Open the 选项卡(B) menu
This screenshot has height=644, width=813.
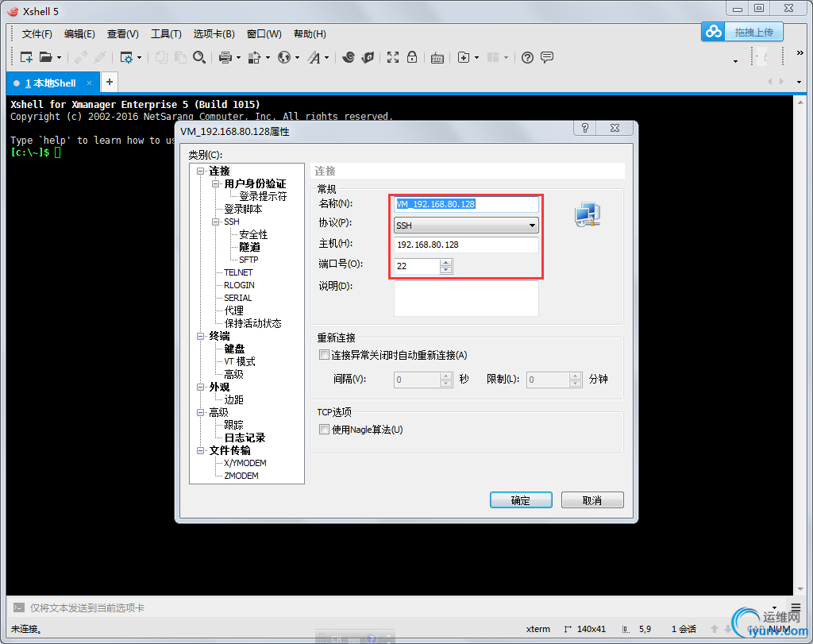214,33
